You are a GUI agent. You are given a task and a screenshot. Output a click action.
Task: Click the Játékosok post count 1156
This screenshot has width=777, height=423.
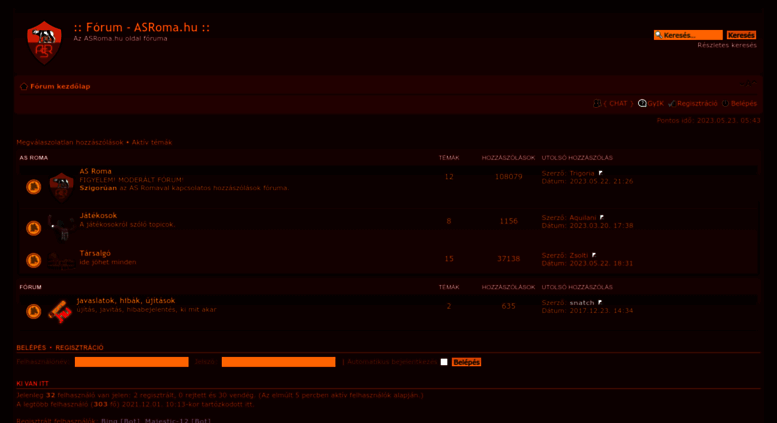click(508, 221)
